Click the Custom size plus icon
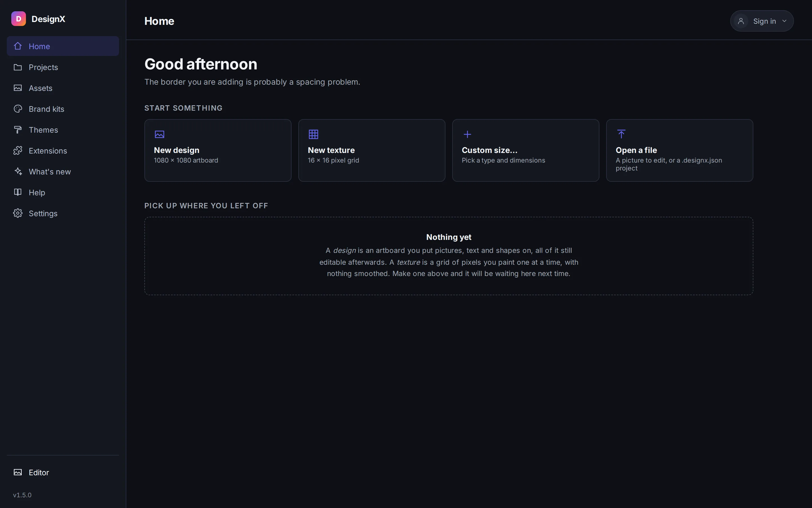 coord(467,134)
